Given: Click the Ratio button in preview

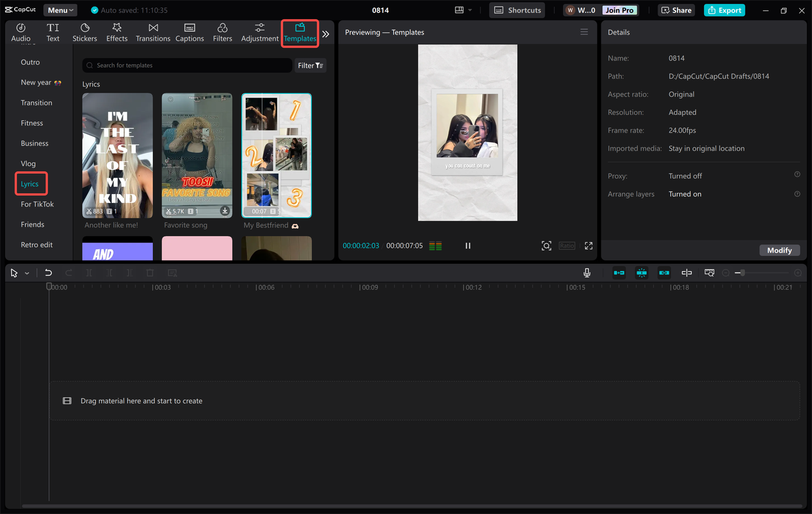Looking at the screenshot, I should [567, 246].
